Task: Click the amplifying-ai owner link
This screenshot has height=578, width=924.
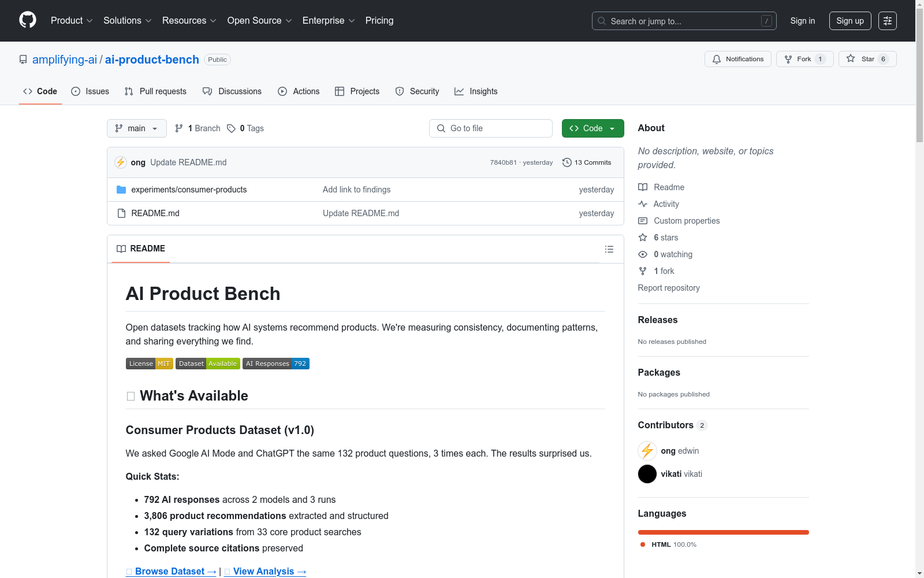Action: pyautogui.click(x=65, y=60)
